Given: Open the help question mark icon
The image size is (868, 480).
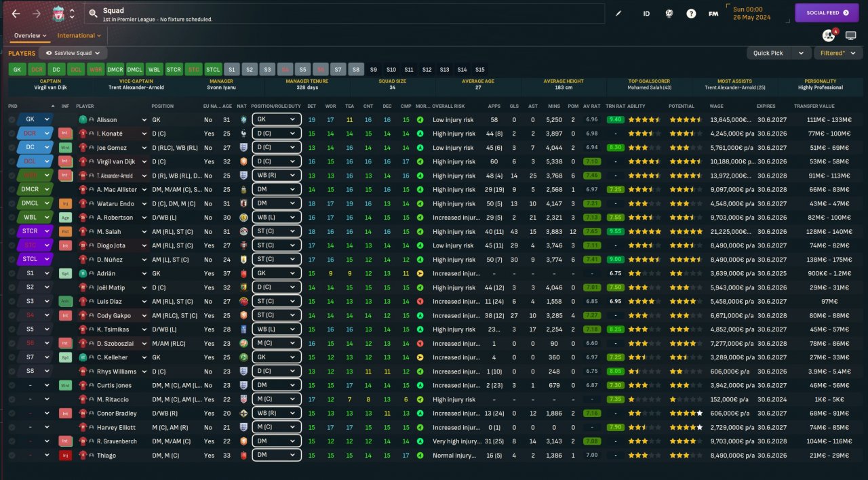Looking at the screenshot, I should [691, 14].
